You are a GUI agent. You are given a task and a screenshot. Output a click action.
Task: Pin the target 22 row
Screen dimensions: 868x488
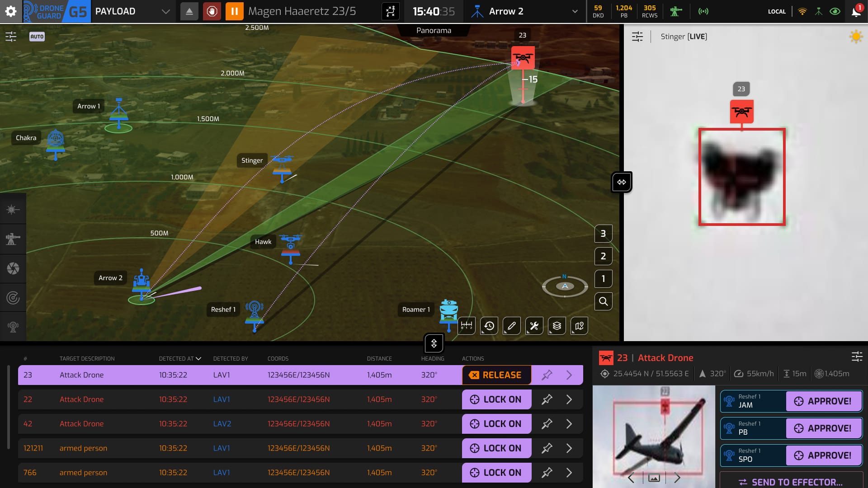[547, 399]
